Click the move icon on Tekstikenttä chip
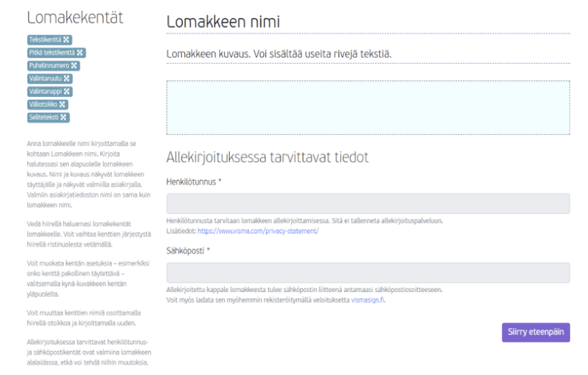Screen dimensions: 588x375 point(66,40)
